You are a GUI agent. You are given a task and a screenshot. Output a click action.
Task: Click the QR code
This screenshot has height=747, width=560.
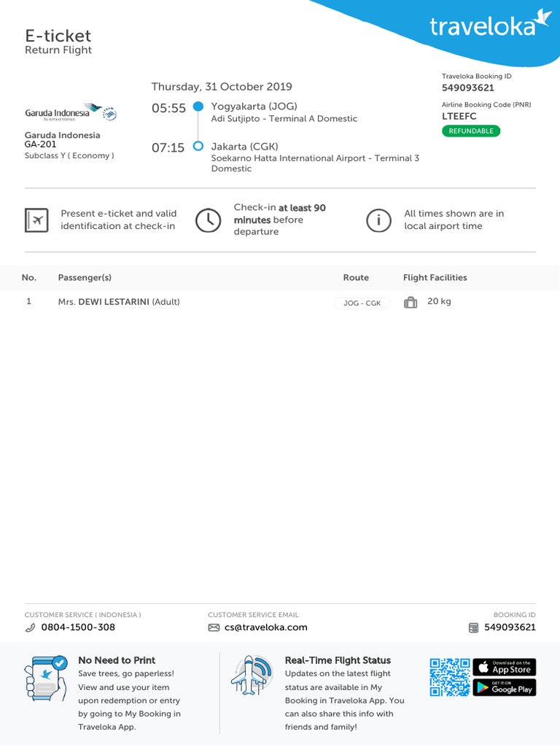449,678
